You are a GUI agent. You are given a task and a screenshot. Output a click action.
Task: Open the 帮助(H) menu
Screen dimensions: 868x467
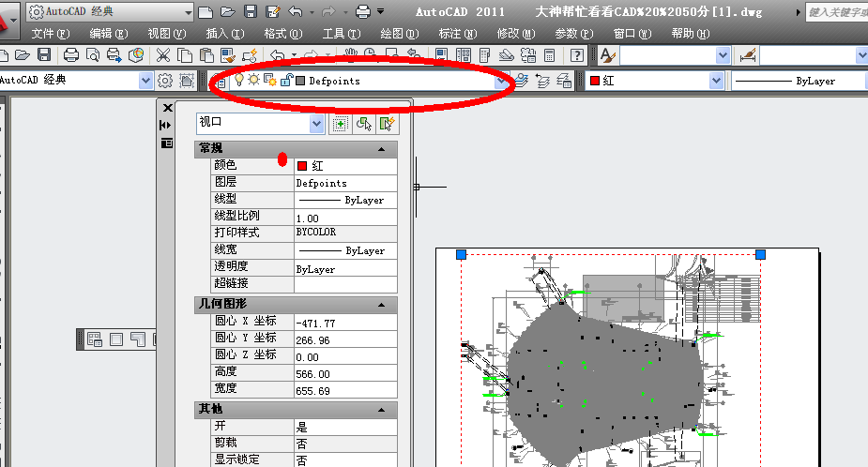click(x=691, y=34)
